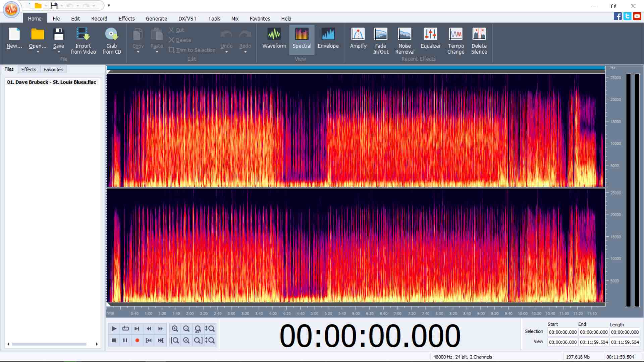
Task: Open the Equalizer effect
Action: tap(430, 38)
